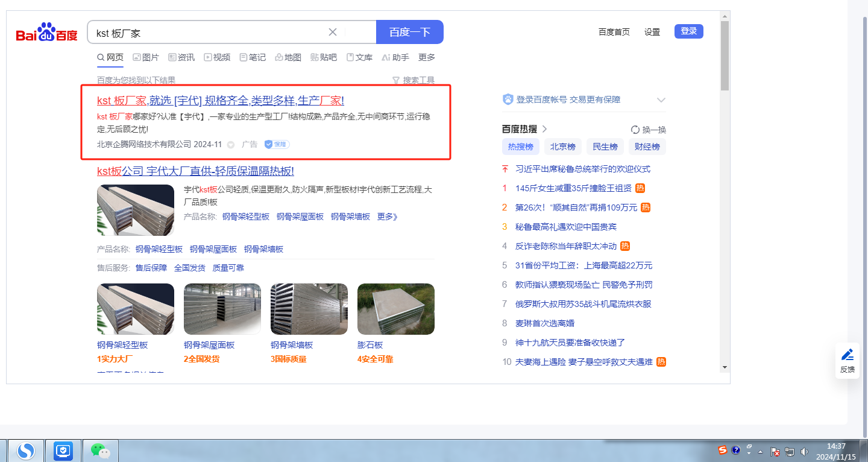The image size is (868, 462).
Task: Click the panel thumbnail beside the 宇代kst板 description
Action: click(x=136, y=210)
